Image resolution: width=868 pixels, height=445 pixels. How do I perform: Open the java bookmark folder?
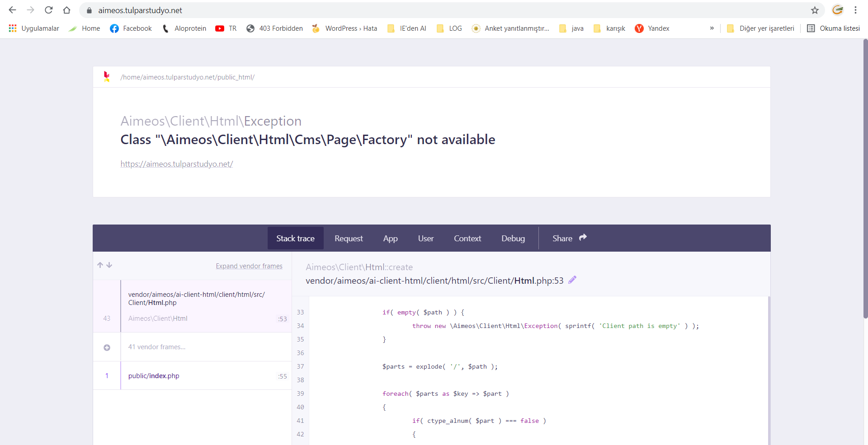[571, 28]
